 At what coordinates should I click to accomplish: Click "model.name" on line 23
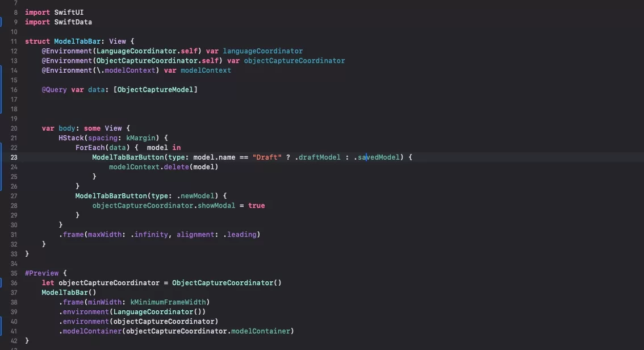coord(215,157)
